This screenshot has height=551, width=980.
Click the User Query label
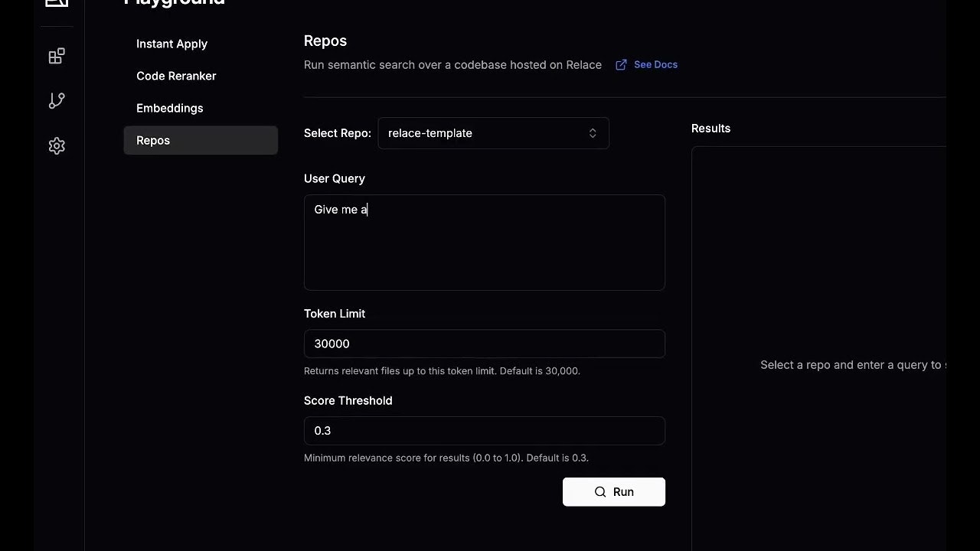tap(334, 178)
